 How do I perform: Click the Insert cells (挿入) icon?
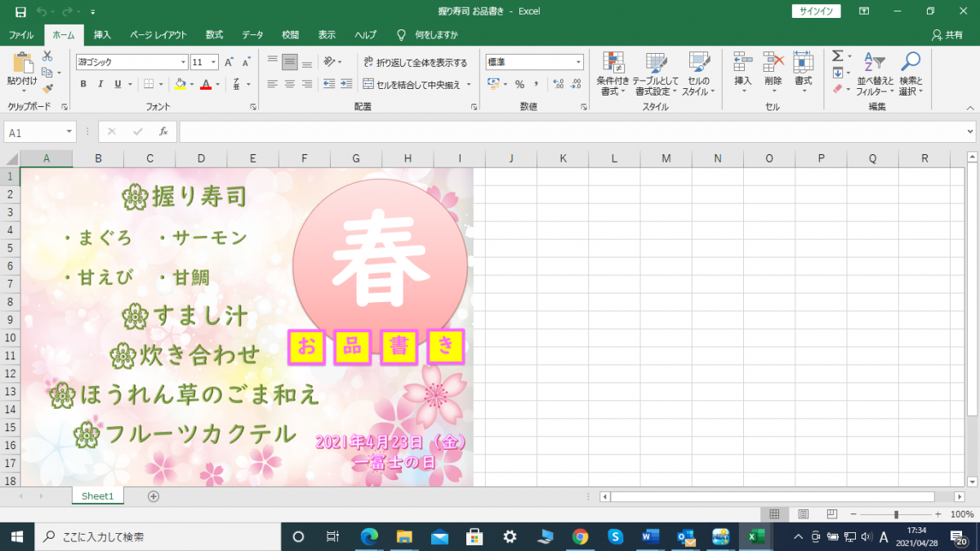pos(742,62)
